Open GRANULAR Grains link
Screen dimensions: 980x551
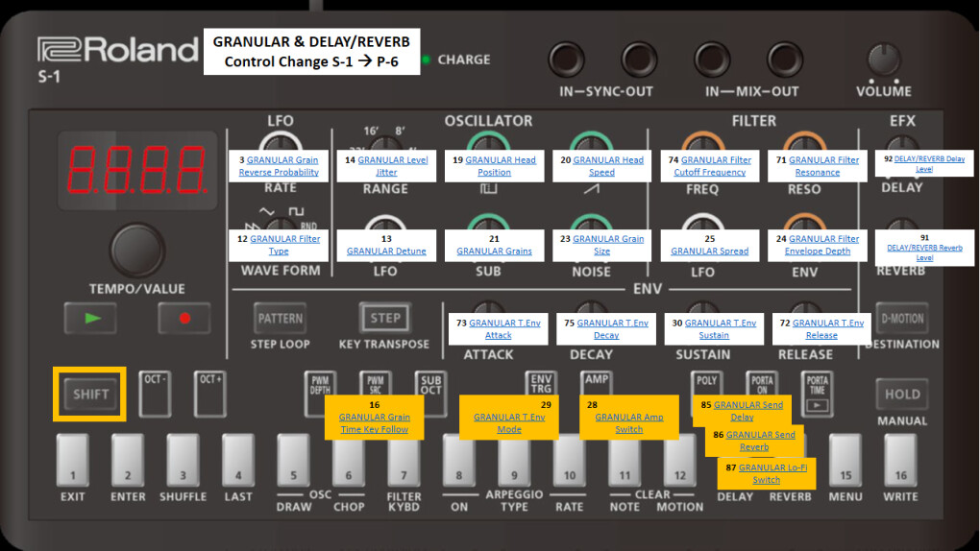(x=494, y=252)
